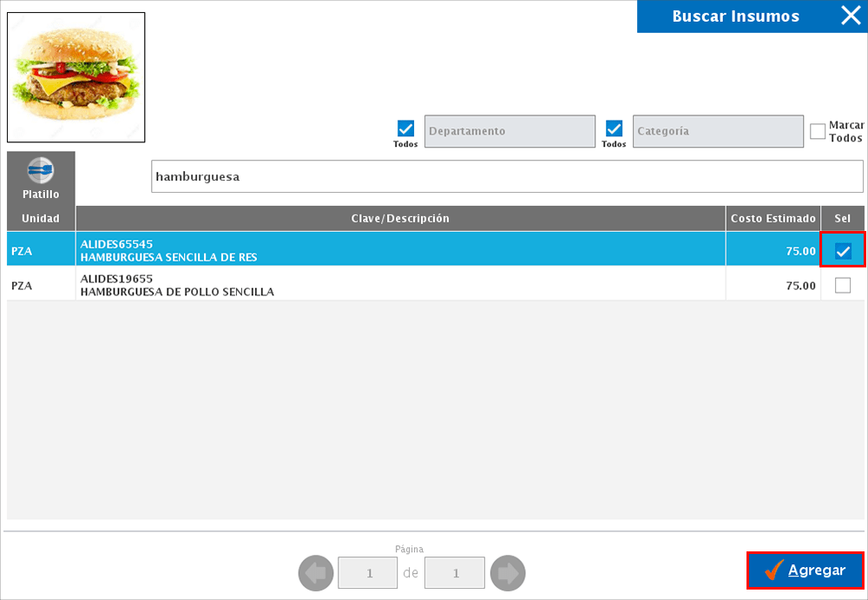The image size is (868, 600).
Task: Click the current page number field
Action: pos(367,572)
